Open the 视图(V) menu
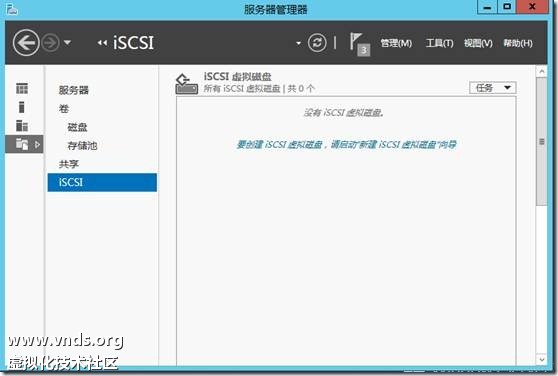558x376 pixels. [478, 43]
